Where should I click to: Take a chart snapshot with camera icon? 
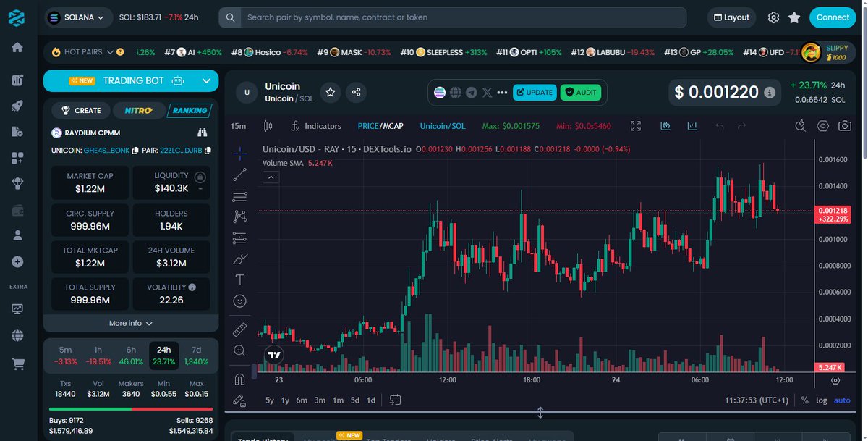[x=844, y=126]
